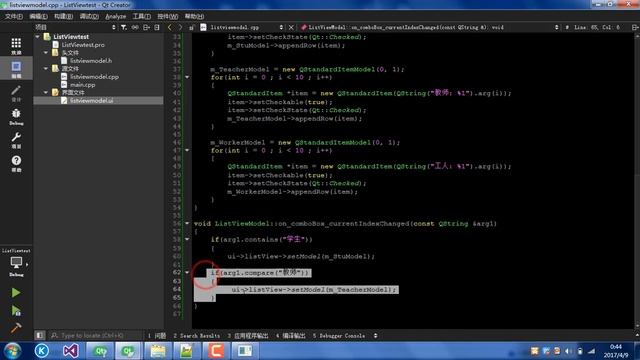Click the line and column indicator
640x360 pixels.
point(597,27)
